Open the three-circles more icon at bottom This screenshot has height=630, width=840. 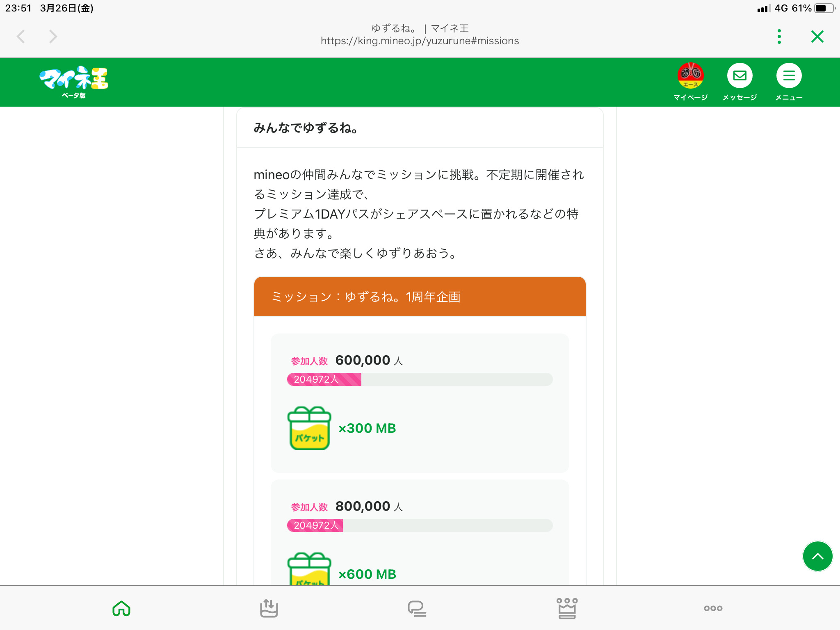pos(713,608)
